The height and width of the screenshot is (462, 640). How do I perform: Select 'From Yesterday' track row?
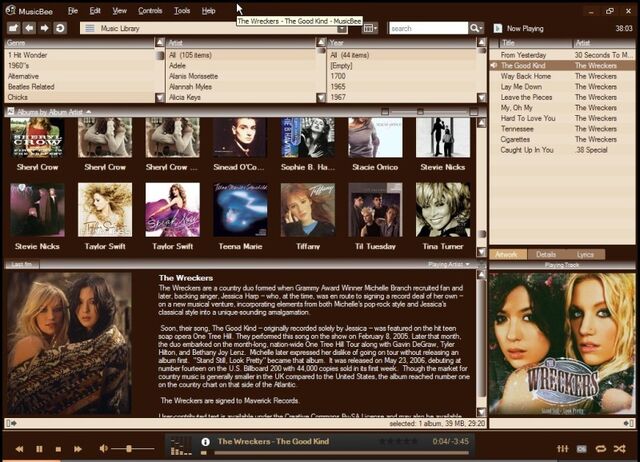[x=562, y=55]
